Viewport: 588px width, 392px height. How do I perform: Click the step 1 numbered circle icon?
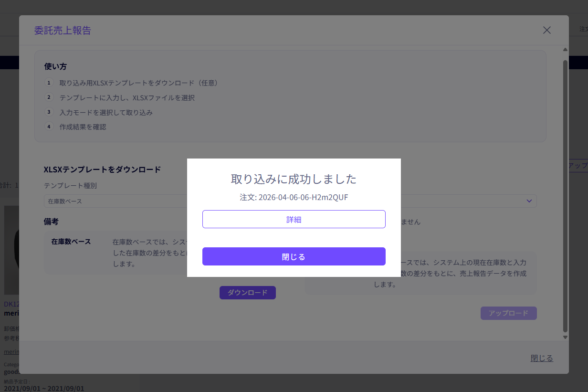(x=49, y=82)
